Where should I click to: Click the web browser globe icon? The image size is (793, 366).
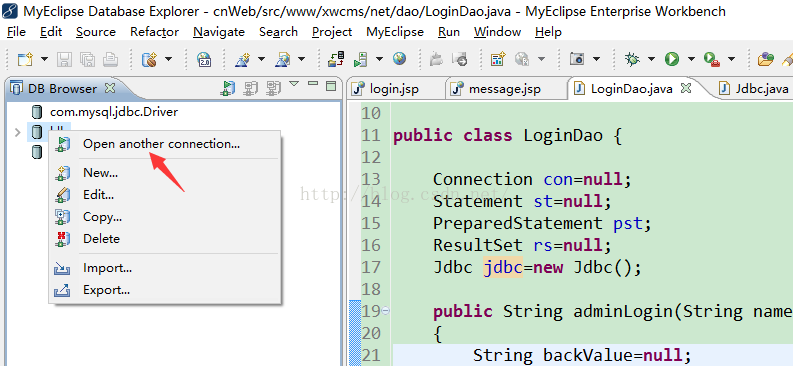pos(400,59)
